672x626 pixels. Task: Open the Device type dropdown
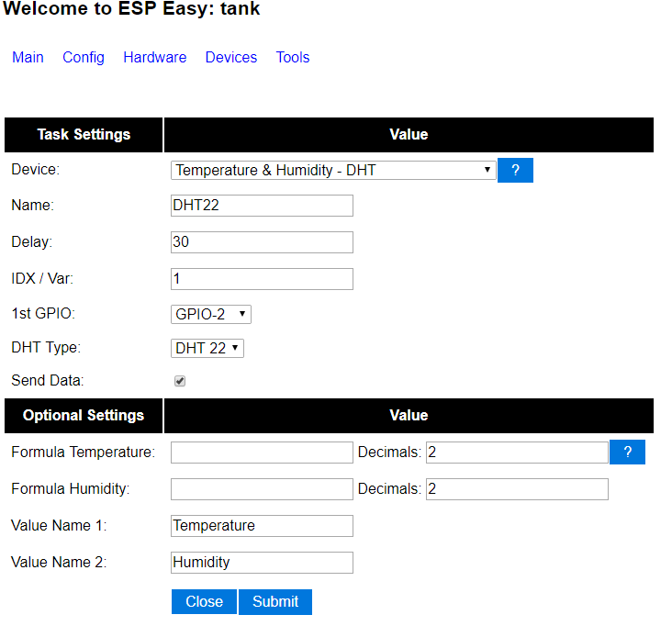(x=333, y=170)
